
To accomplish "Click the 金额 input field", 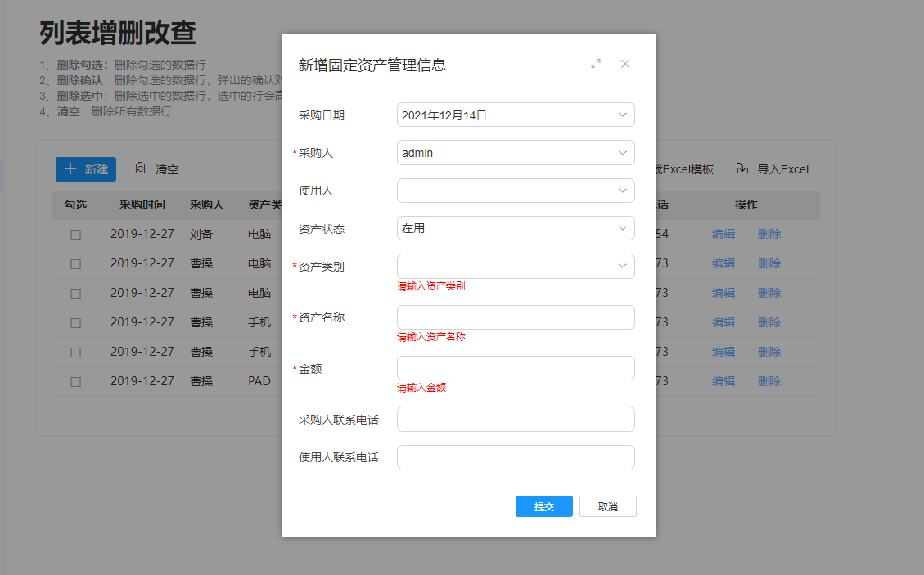I will (x=516, y=368).
